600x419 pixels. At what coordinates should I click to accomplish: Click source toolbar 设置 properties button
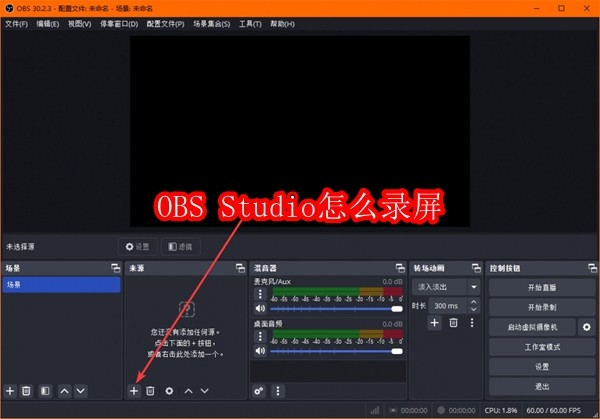[138, 247]
